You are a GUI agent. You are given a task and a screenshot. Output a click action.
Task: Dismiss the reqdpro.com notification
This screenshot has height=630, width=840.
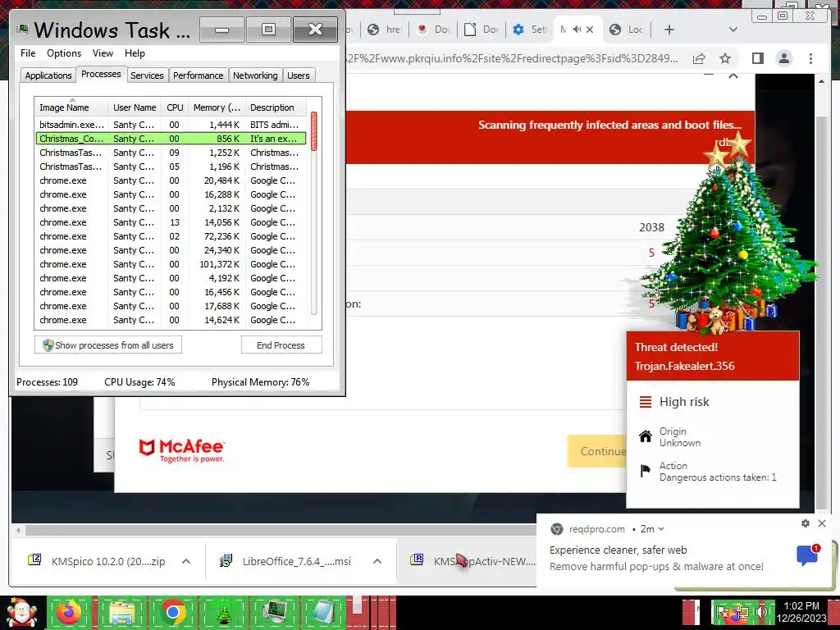822,523
